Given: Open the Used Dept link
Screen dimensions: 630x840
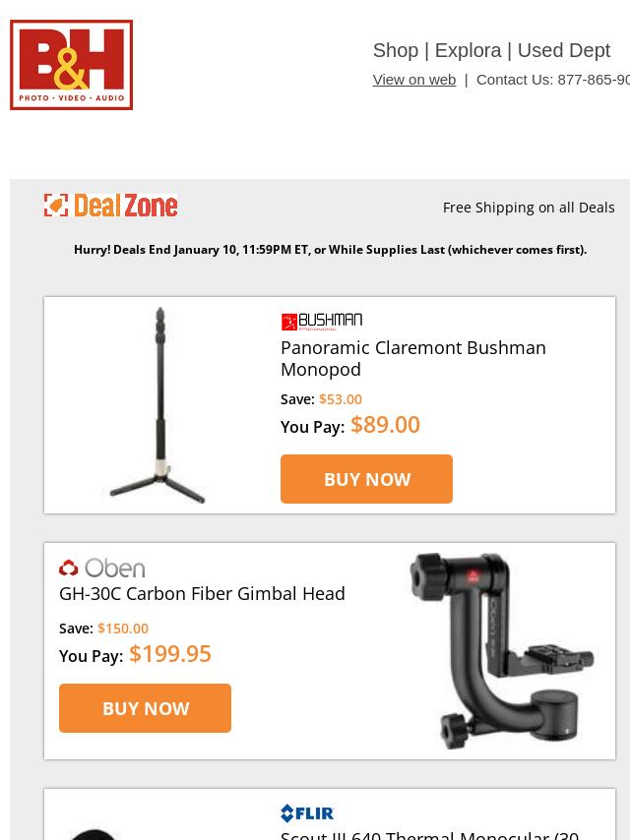Looking at the screenshot, I should click(x=563, y=50).
